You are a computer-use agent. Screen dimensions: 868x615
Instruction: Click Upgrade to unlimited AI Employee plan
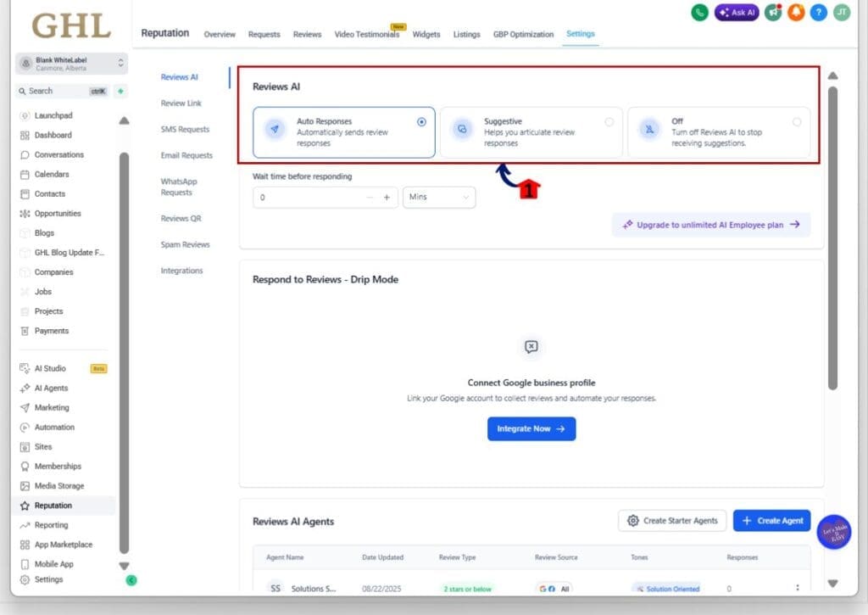pos(711,225)
